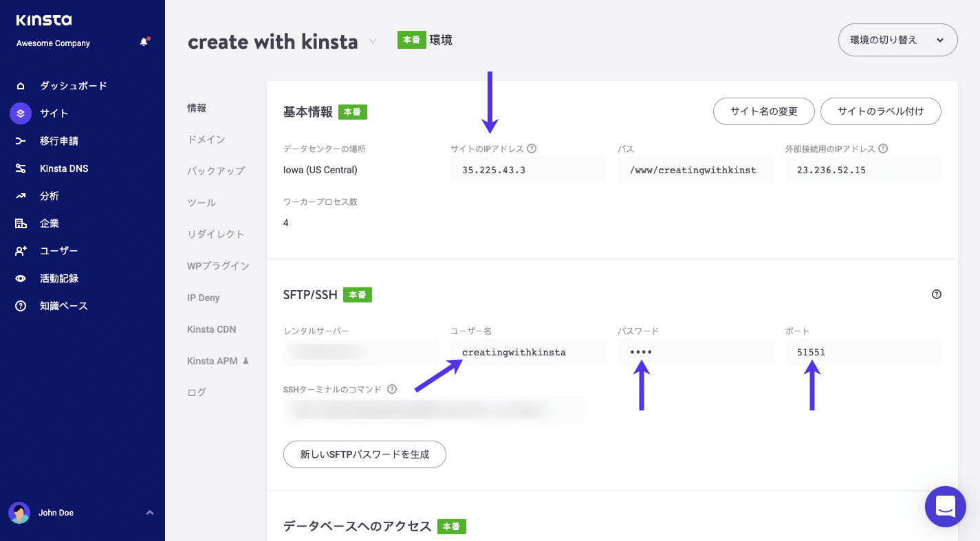The width and height of the screenshot is (980, 541).
Task: Open 移行申請 in sidebar
Action: [59, 141]
